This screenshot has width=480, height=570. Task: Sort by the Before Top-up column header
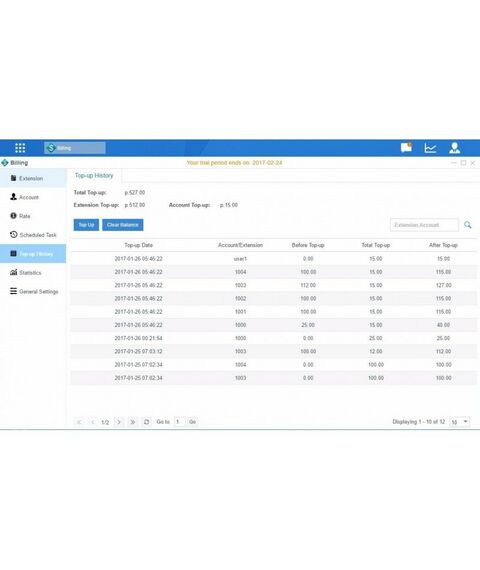pos(308,245)
